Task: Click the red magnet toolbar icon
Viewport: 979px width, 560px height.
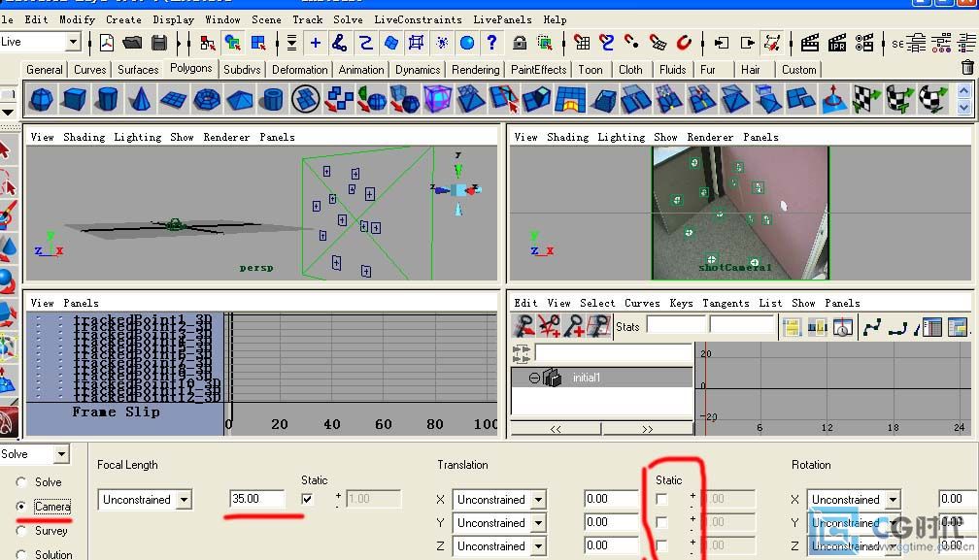Action: (x=685, y=43)
